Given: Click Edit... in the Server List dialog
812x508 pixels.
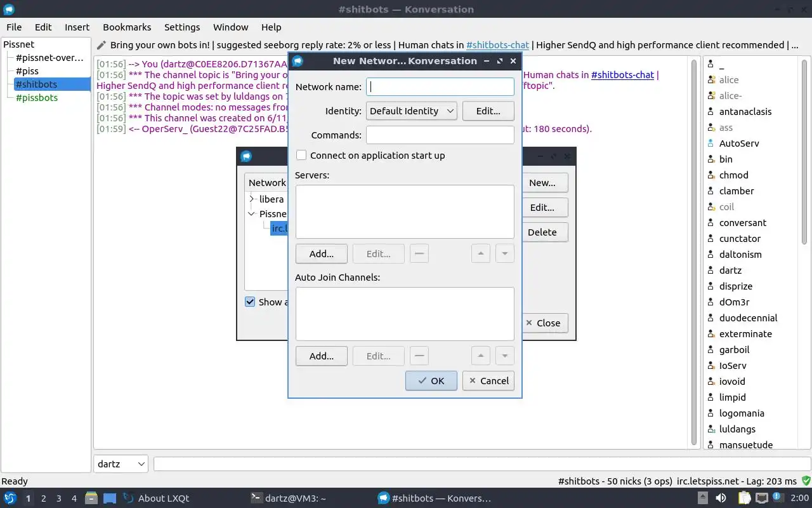Looking at the screenshot, I should 542,208.
